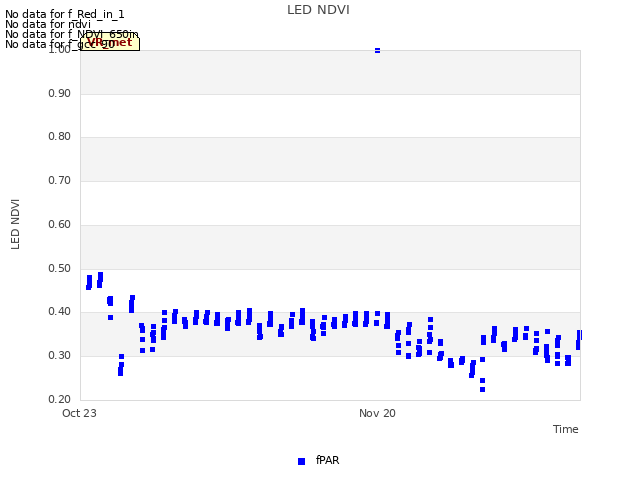Click the 'No data for f_Red_in_1' message

point(64,14)
